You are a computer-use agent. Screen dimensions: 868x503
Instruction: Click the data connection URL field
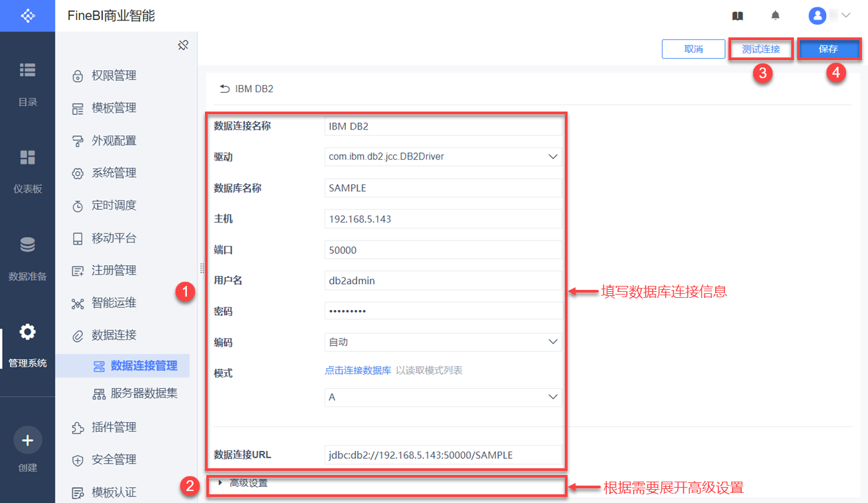coord(443,455)
